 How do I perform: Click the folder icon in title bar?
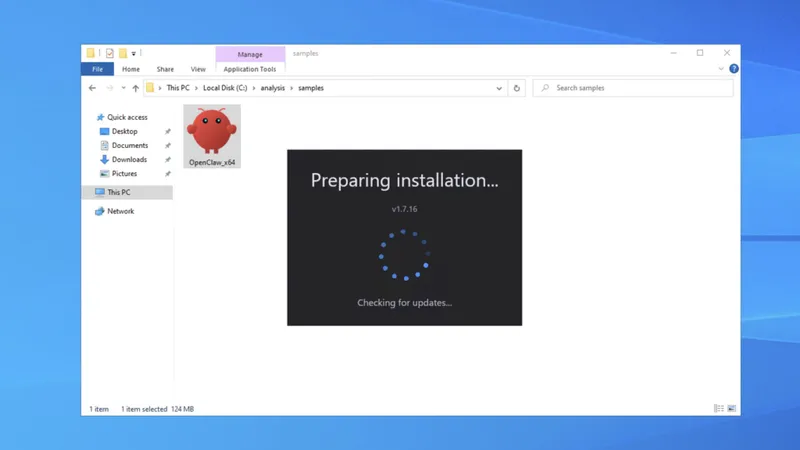click(90, 53)
